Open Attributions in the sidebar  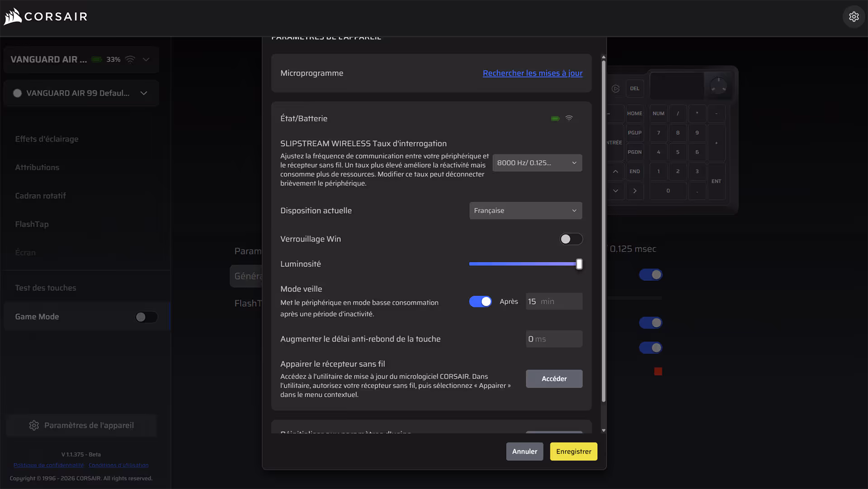37,167
